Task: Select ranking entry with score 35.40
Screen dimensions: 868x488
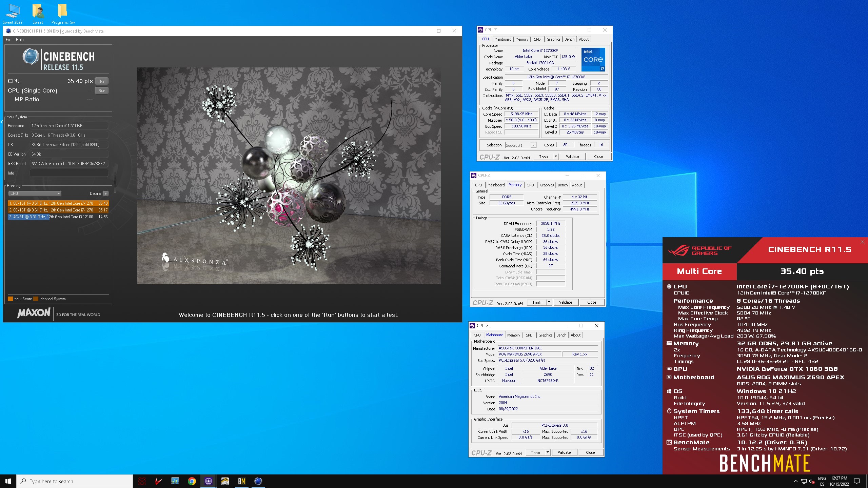Action: pyautogui.click(x=58, y=203)
